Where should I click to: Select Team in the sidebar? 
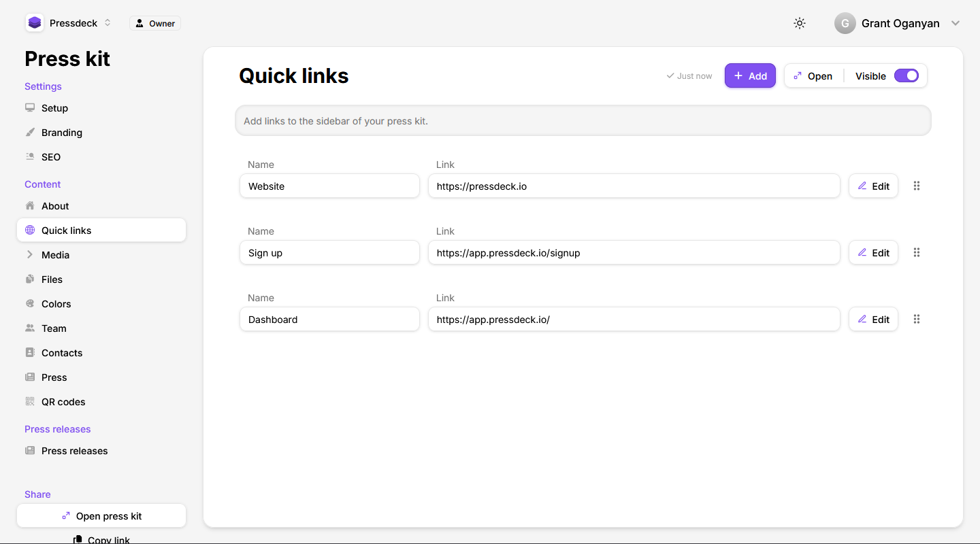point(54,328)
